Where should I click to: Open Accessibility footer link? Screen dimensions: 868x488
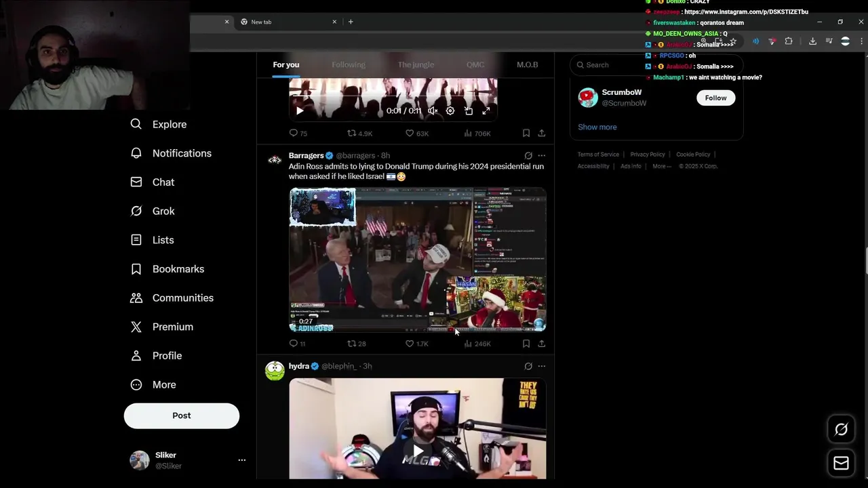click(x=593, y=166)
